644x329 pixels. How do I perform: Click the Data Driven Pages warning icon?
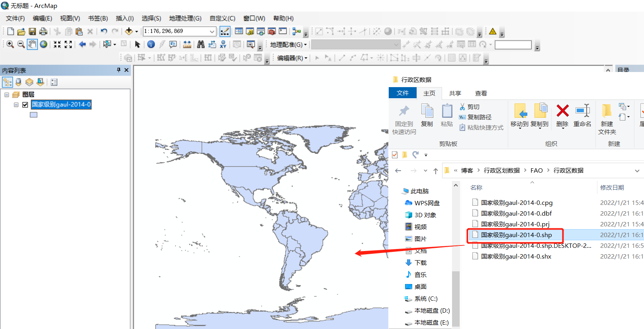pos(493,31)
